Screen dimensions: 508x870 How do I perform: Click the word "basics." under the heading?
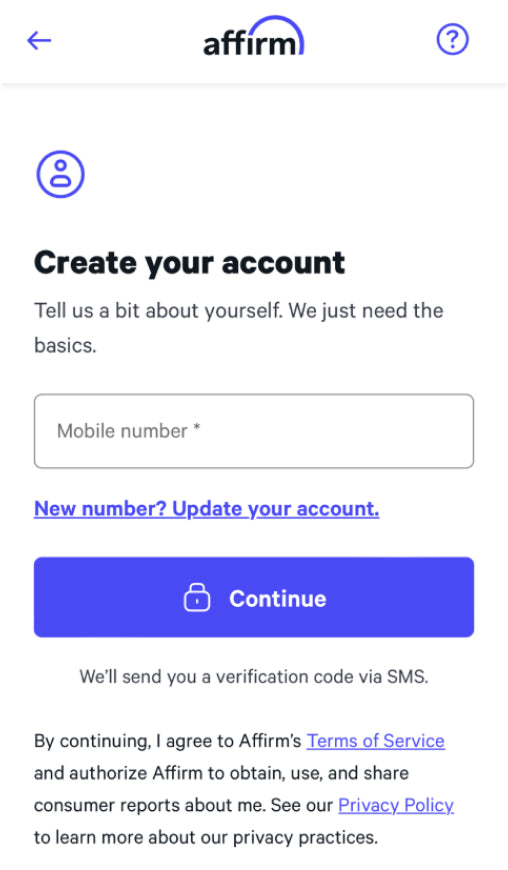coord(65,345)
